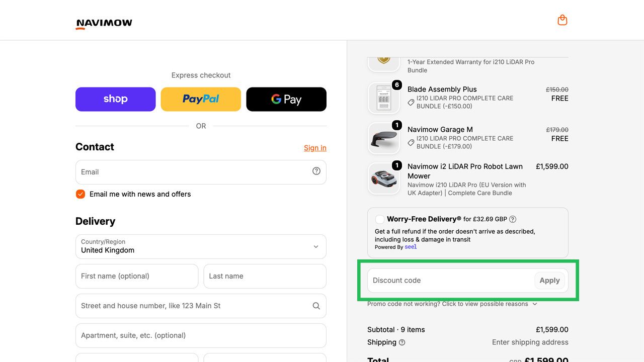
Task: Click the "Subtotal · 9 items" text
Action: (396, 330)
